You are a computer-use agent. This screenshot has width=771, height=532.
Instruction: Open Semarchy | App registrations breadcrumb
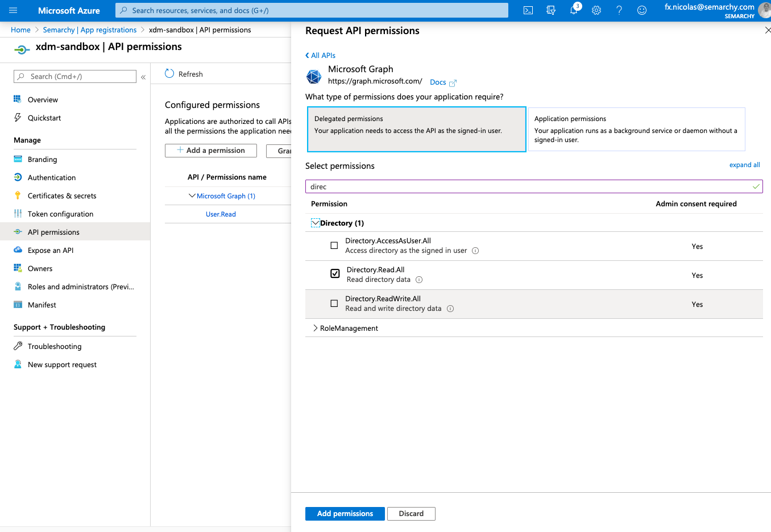coord(90,30)
